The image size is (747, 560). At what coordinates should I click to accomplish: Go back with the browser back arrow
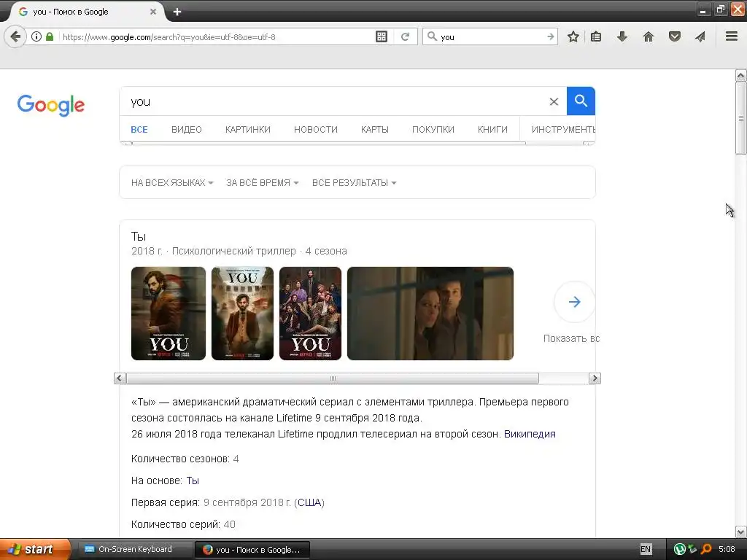[15, 36]
